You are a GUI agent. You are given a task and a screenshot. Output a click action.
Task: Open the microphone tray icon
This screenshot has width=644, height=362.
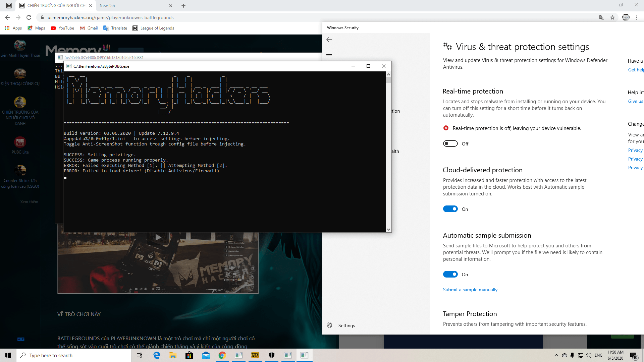tap(573, 355)
